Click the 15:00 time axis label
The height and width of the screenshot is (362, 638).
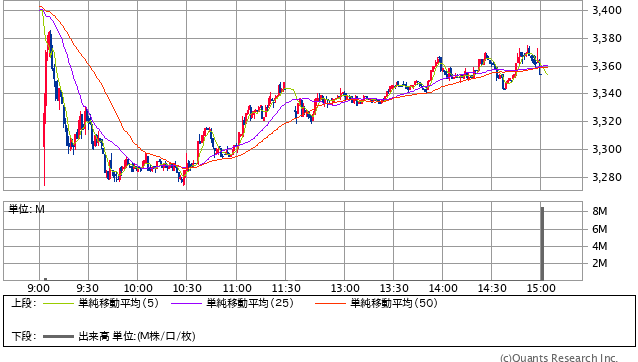[x=541, y=288]
